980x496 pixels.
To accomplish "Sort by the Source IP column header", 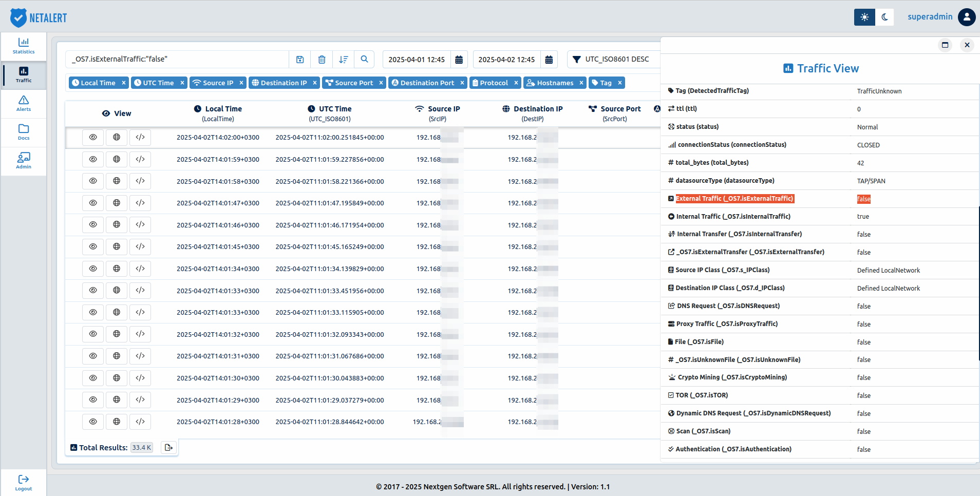I will click(438, 113).
